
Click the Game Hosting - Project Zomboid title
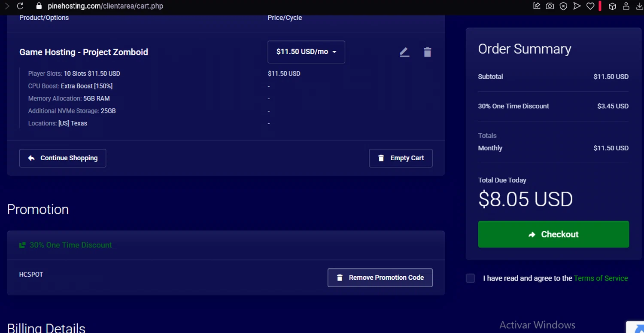[x=84, y=52]
